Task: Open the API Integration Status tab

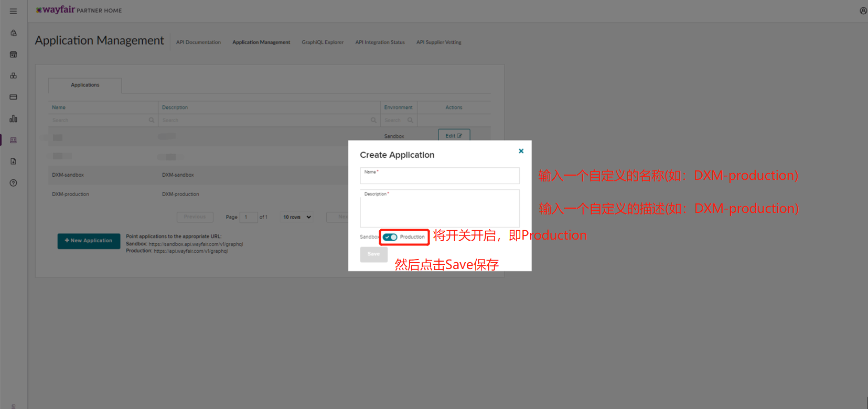Action: (x=380, y=42)
